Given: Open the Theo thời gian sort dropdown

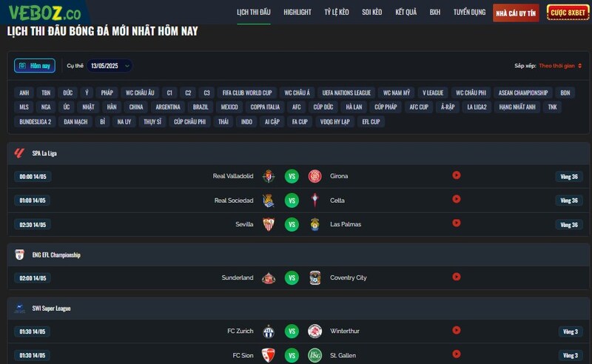Looking at the screenshot, I should point(560,66).
